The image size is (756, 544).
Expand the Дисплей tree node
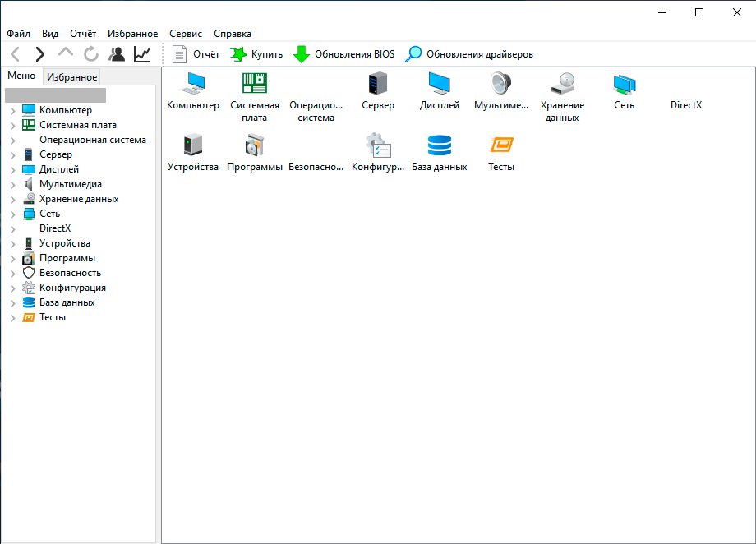13,169
